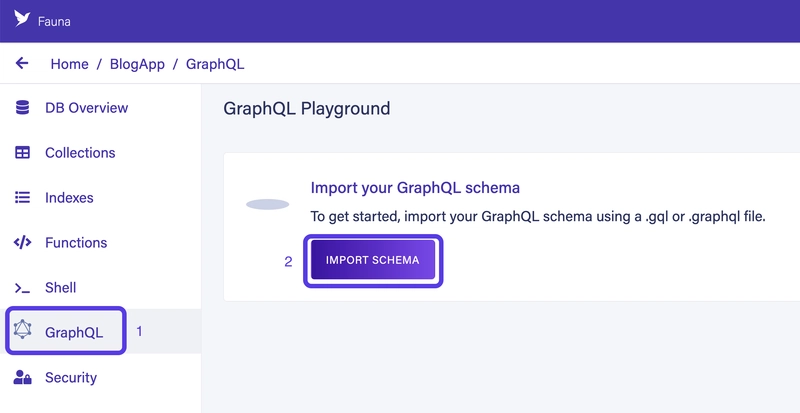Open the Security settings page
The image size is (800, 413).
point(71,377)
